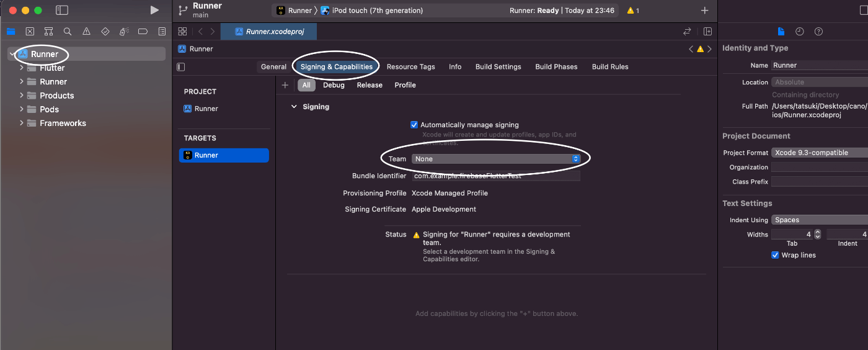Jump to next issue arrow
The image size is (868, 350).
click(709, 49)
